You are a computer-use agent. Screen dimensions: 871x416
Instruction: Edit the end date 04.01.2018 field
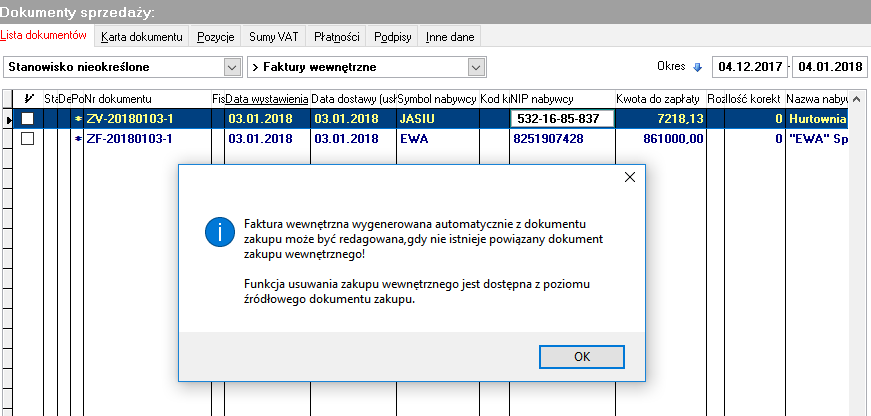829,67
